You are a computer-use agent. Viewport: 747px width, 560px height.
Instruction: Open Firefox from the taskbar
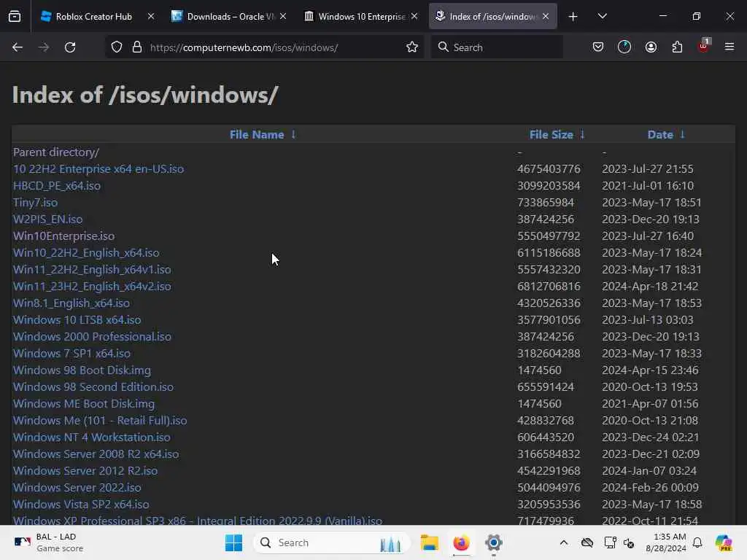(x=461, y=542)
